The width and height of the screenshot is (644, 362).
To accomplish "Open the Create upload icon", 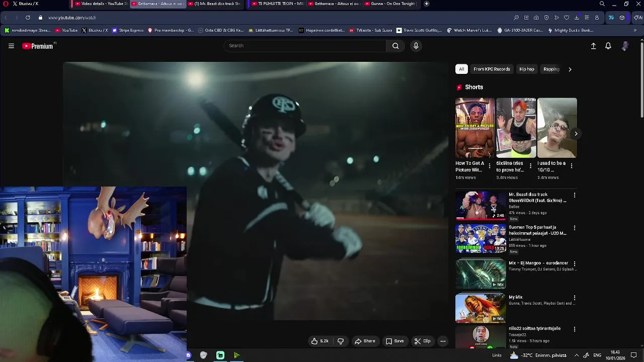I will (x=593, y=46).
